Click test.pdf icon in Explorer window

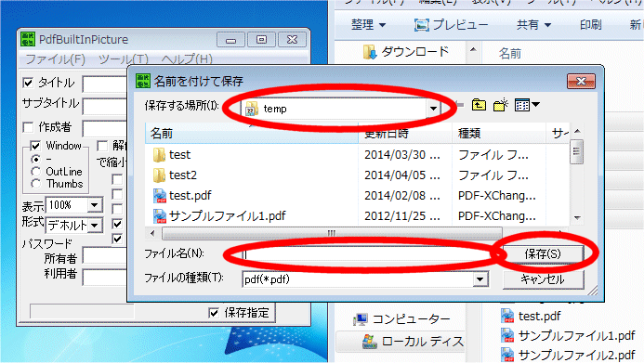pyautogui.click(x=507, y=316)
